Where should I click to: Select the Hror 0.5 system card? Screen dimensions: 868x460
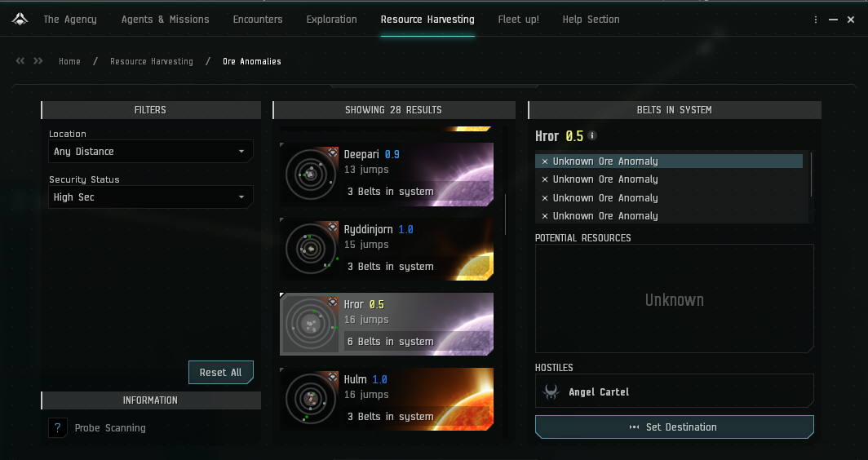point(387,325)
